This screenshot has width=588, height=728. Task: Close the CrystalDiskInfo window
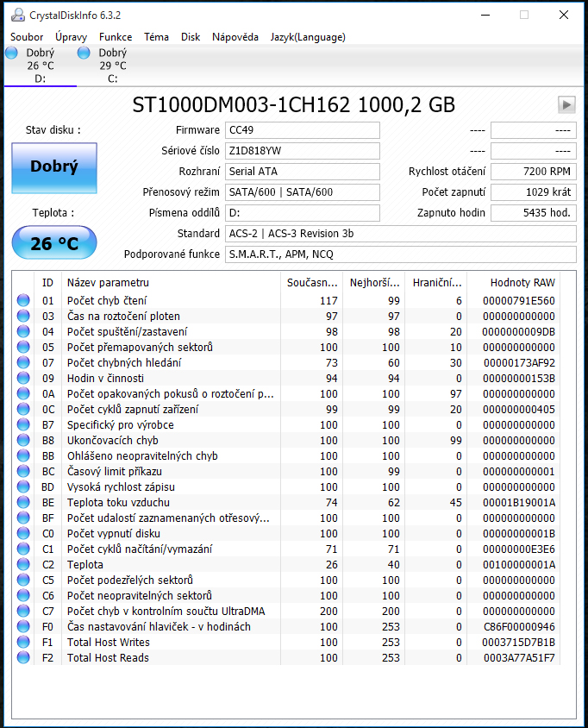(563, 15)
